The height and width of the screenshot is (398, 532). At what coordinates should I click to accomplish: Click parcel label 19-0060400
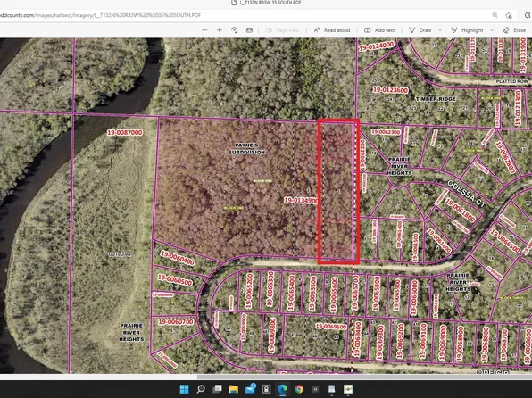coord(178,258)
